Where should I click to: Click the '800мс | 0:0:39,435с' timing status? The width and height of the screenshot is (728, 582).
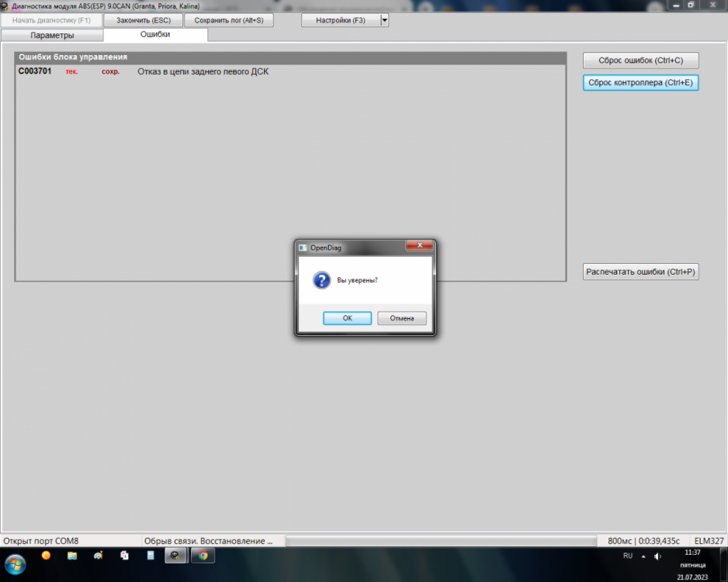(643, 541)
